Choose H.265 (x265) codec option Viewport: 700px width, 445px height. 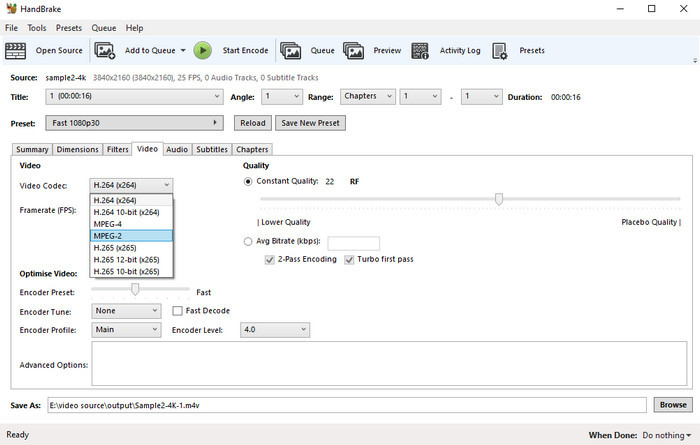(131, 248)
